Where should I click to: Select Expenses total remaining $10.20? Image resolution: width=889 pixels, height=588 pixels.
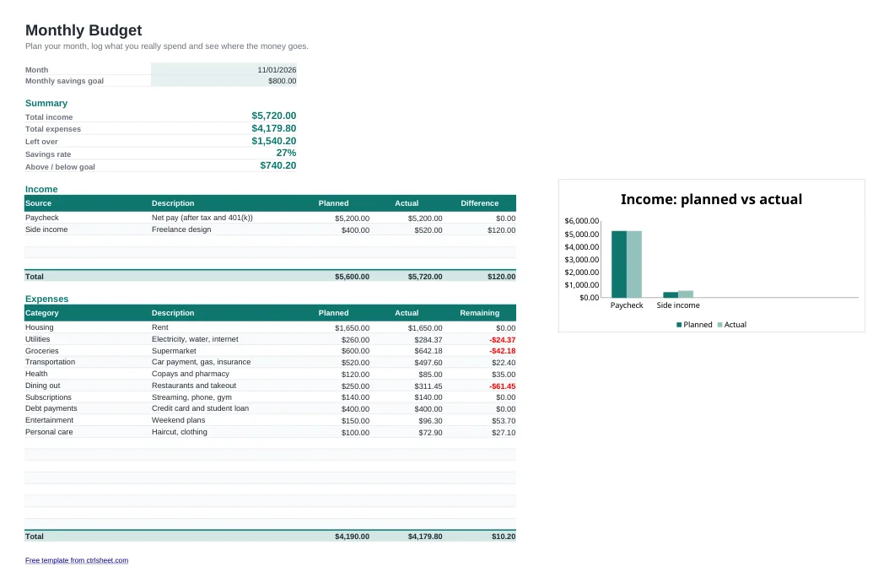coord(504,537)
